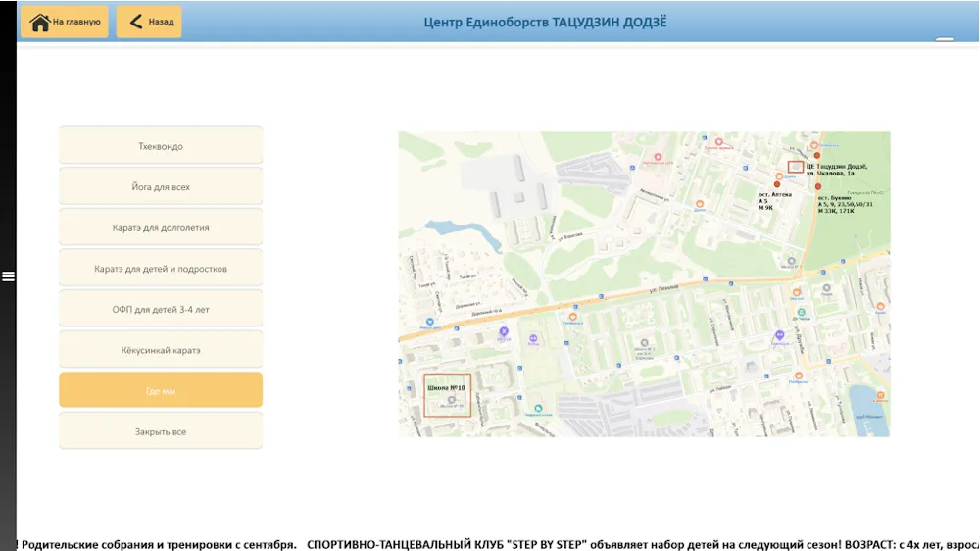This screenshot has width=980, height=551.
Task: Open the hamburger menu on the left edge
Action: tap(8, 276)
